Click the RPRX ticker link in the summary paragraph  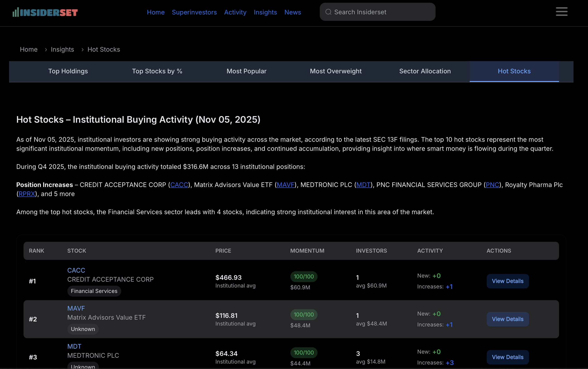[x=26, y=194]
